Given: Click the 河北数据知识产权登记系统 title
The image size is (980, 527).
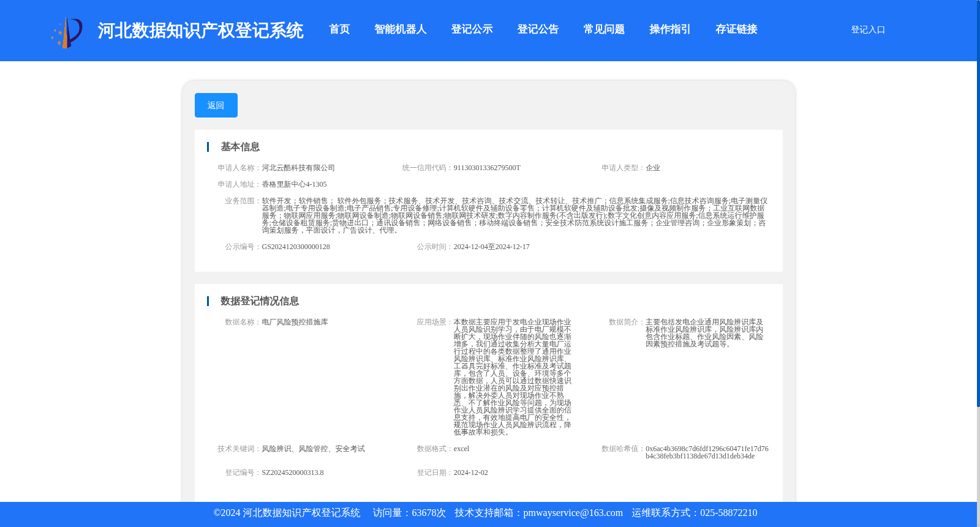Looking at the screenshot, I should (200, 31).
